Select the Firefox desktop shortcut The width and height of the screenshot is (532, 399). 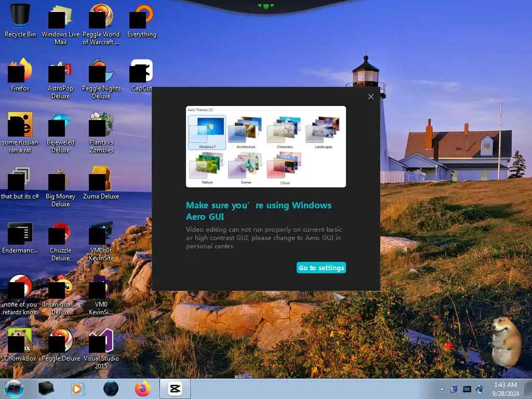(20, 75)
